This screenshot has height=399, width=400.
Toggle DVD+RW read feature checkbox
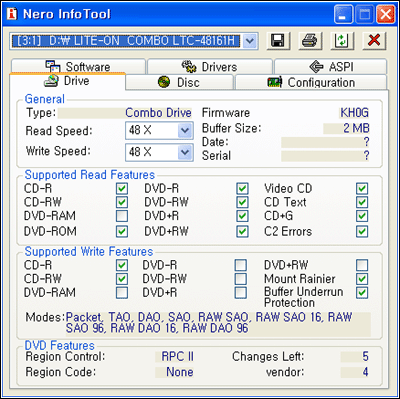point(242,231)
